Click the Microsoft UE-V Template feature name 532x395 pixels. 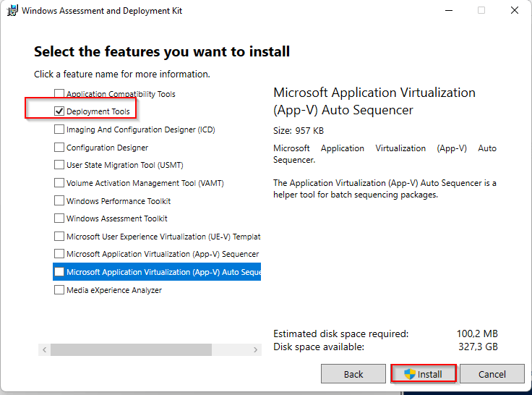[x=163, y=237]
